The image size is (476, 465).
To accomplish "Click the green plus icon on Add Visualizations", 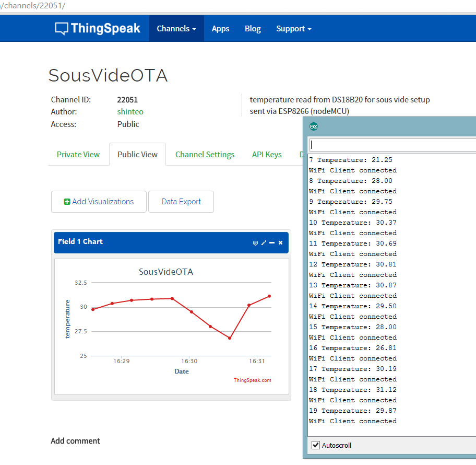I will click(x=67, y=202).
